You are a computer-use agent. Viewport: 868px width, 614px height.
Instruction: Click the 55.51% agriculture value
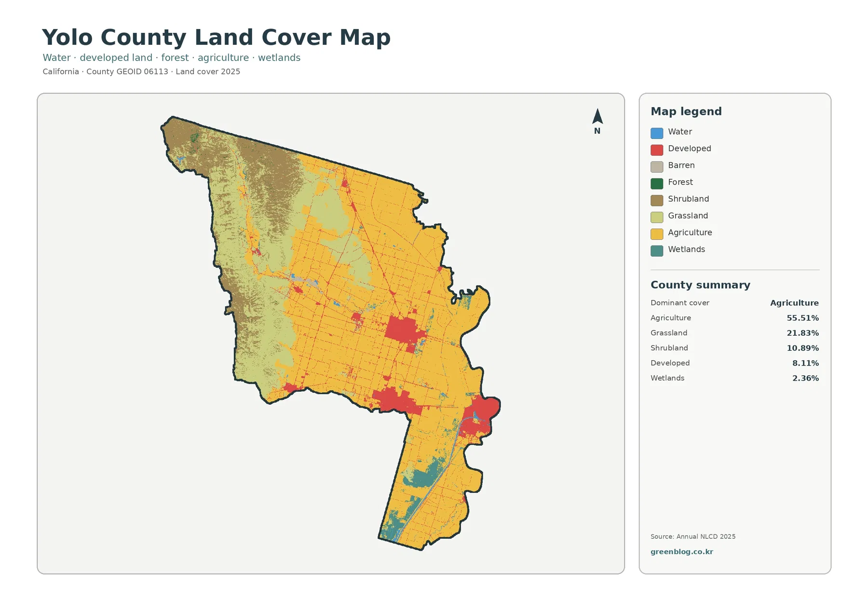pyautogui.click(x=803, y=318)
